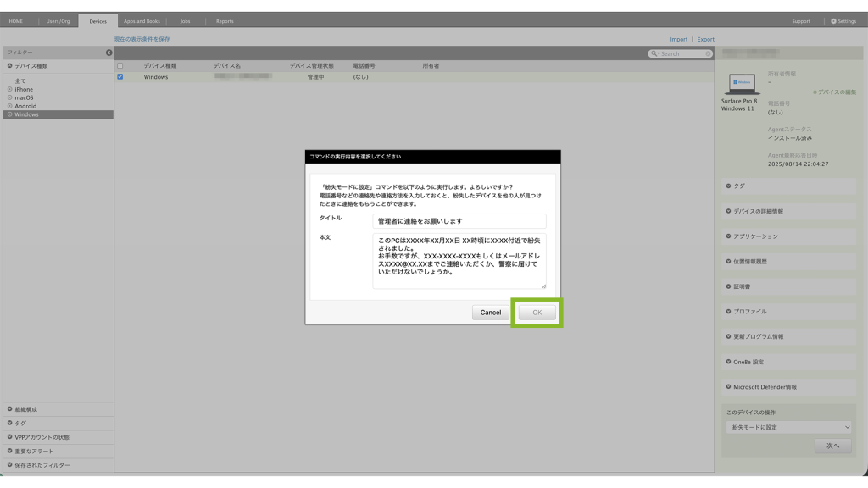This screenshot has width=868, height=488.
Task: Switch to the Apps and Books tab
Action: (x=142, y=21)
